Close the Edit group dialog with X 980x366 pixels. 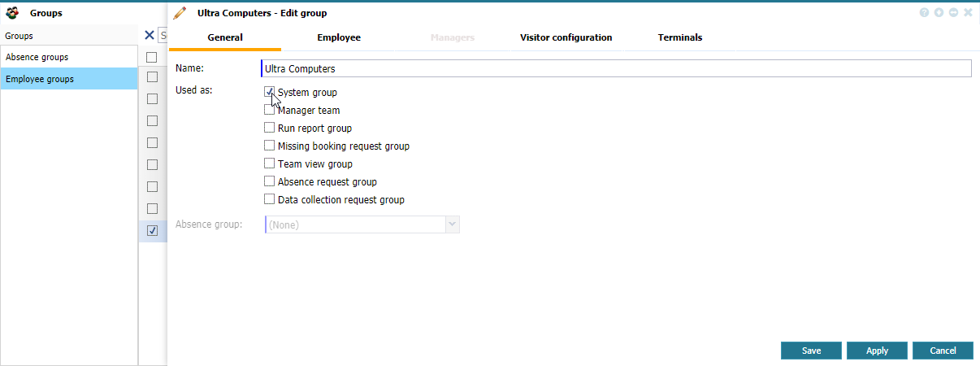pos(968,13)
